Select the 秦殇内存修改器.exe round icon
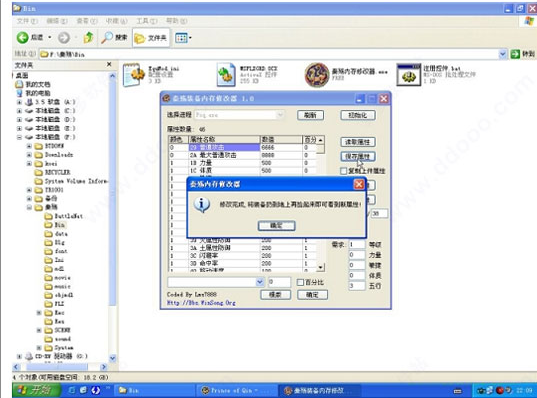 tap(317, 75)
